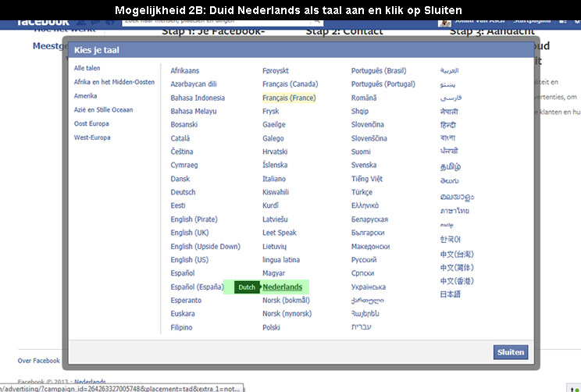Select Português (Brasil)
This screenshot has width=581, height=392.
click(379, 71)
